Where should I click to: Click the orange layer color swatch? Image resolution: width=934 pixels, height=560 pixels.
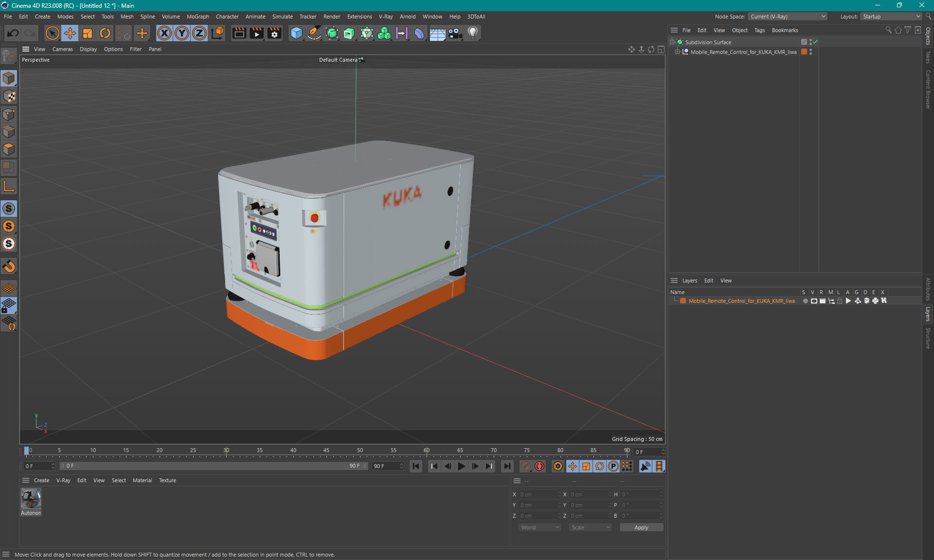point(683,301)
